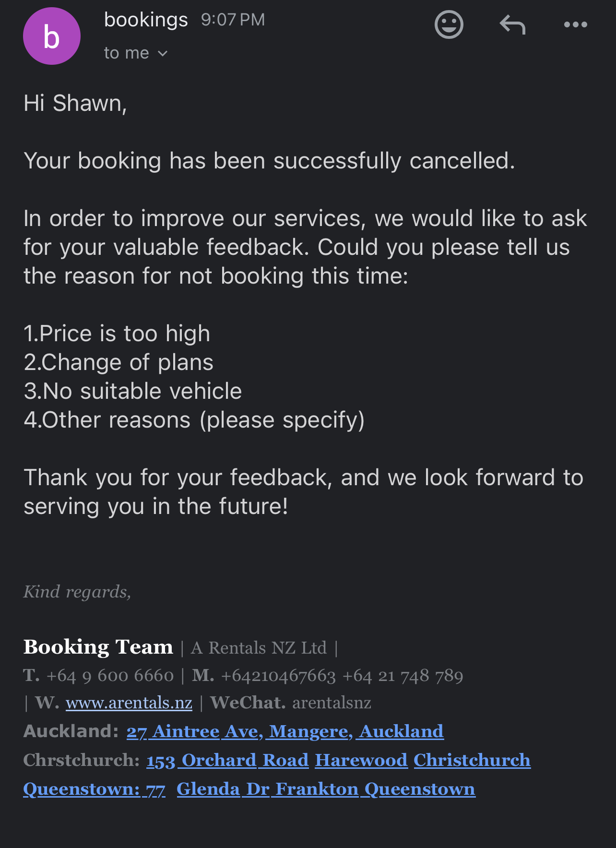Tap the "1.Price is too high" line
Viewport: 616px width, 848px height.
(117, 334)
